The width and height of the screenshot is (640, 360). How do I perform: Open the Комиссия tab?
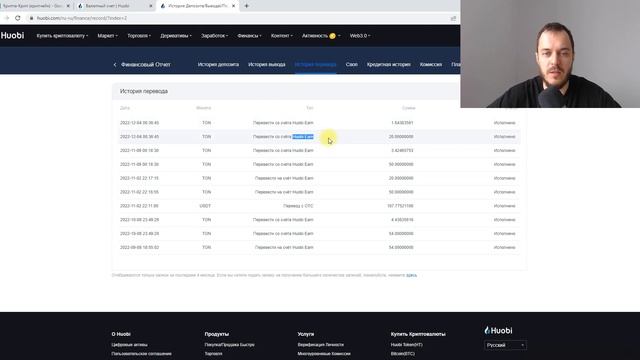pyautogui.click(x=431, y=64)
